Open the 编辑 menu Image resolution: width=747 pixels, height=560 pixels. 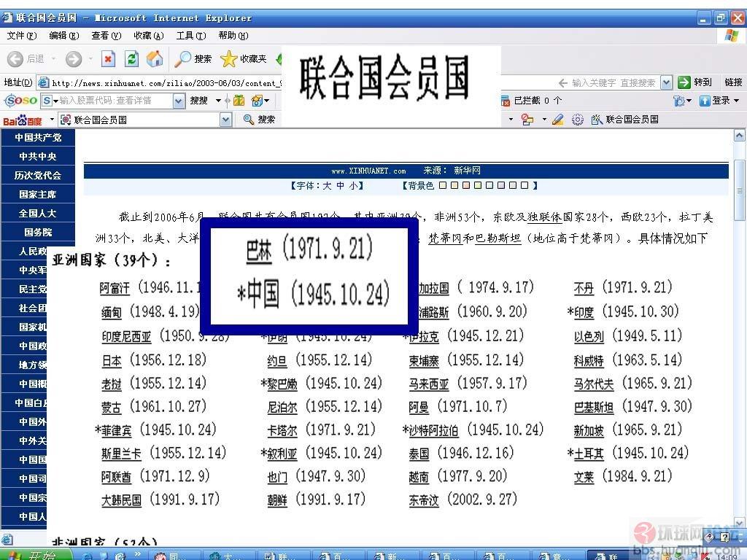point(64,36)
